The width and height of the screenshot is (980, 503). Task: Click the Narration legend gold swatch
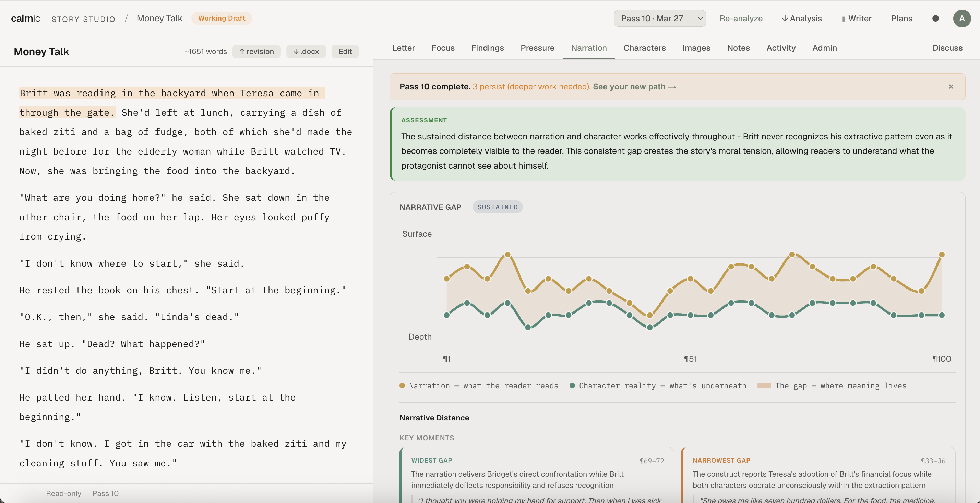(402, 385)
